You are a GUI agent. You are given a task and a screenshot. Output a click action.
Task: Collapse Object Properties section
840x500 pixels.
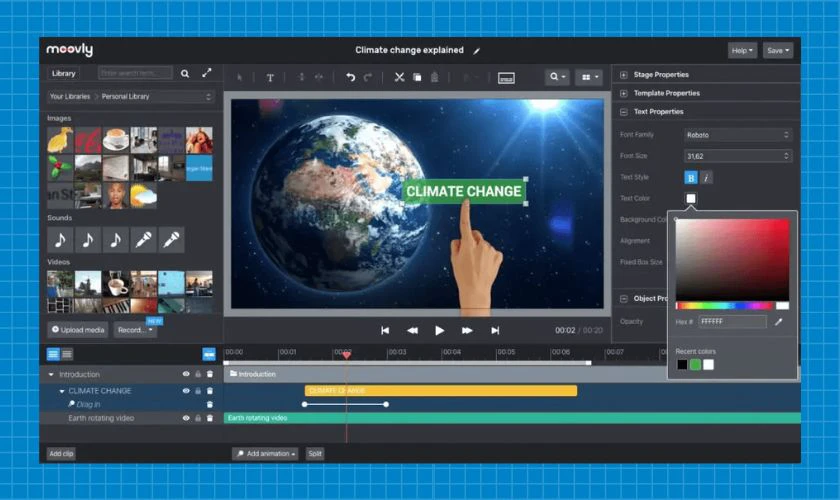(624, 299)
